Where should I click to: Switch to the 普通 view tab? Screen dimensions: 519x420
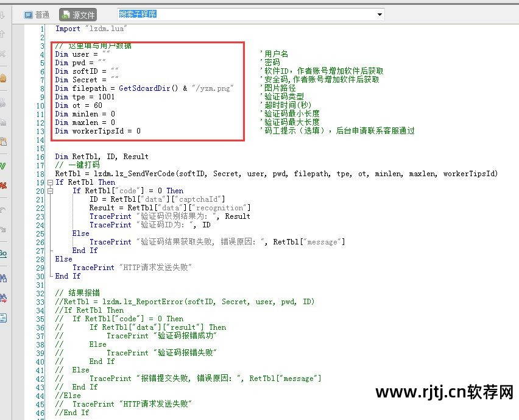coord(37,15)
